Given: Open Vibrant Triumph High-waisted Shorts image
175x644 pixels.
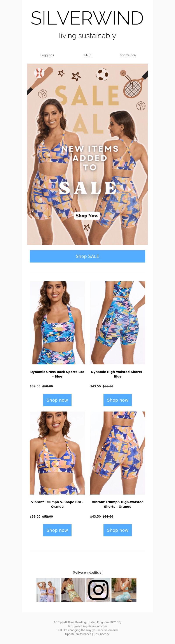Looking at the screenshot, I should [x=118, y=453].
